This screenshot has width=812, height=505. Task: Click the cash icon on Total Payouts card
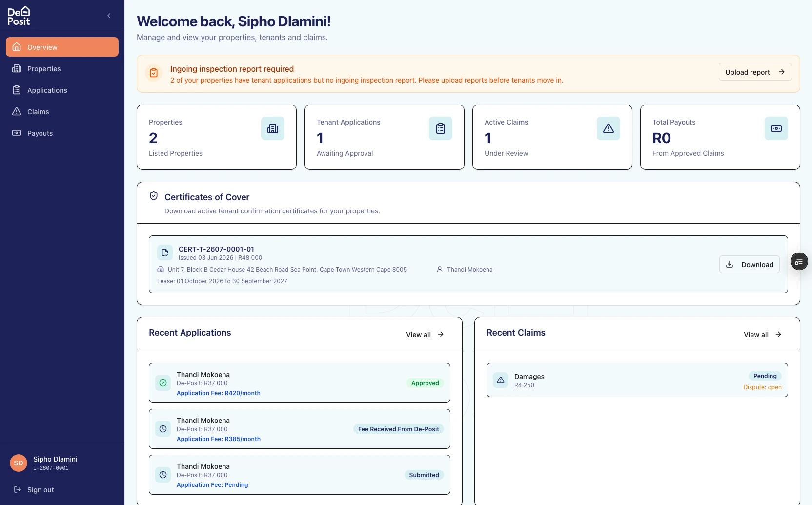pyautogui.click(x=776, y=128)
